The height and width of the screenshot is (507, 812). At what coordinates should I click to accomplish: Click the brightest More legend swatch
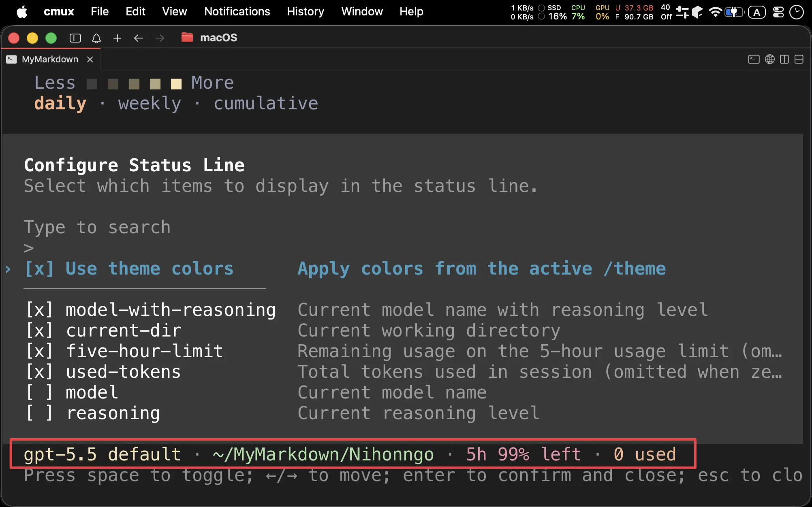tap(176, 84)
